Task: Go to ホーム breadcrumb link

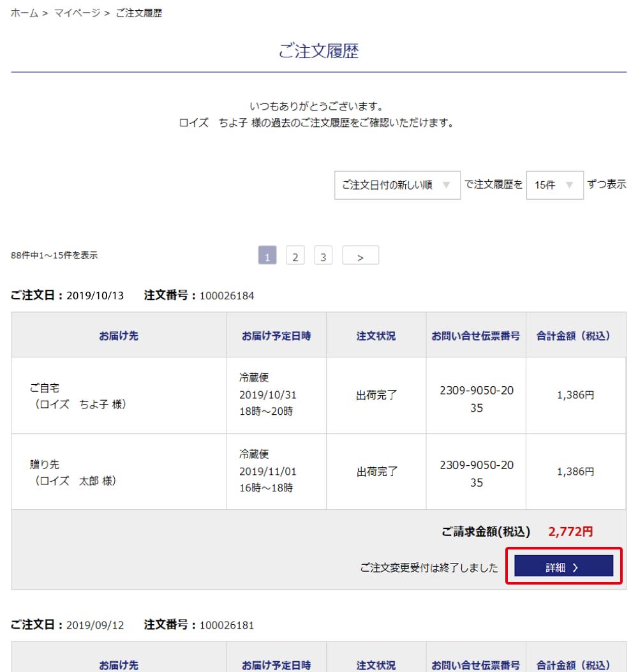Action: point(24,13)
